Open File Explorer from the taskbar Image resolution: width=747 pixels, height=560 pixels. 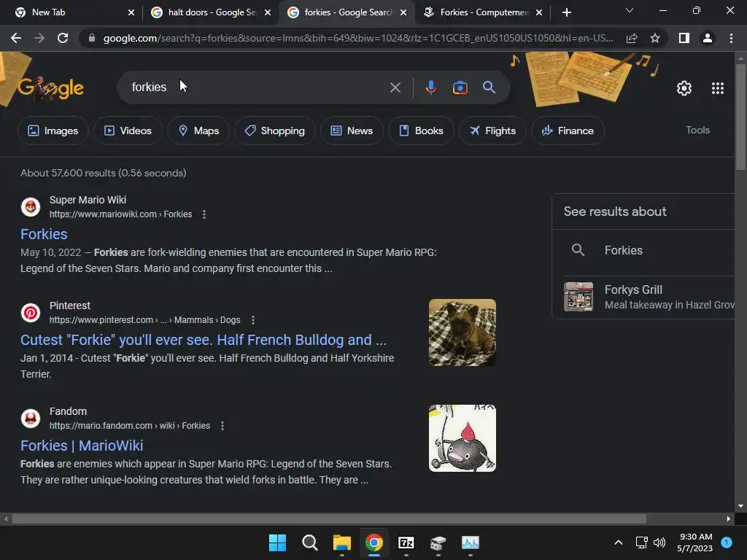point(341,542)
